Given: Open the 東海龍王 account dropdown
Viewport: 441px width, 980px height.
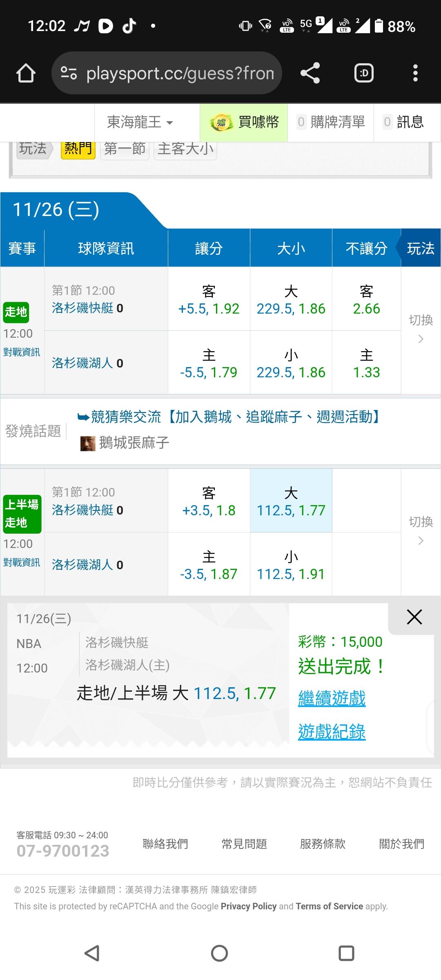Looking at the screenshot, I should [x=140, y=122].
